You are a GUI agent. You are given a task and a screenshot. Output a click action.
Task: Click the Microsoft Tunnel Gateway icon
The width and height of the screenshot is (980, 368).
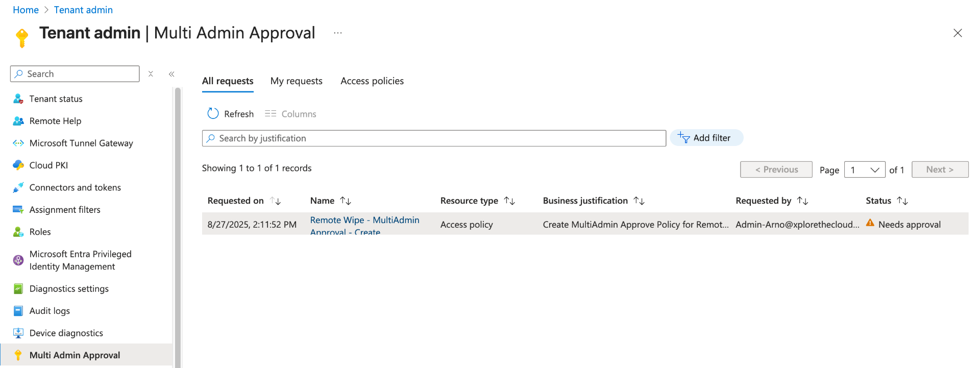click(x=18, y=143)
